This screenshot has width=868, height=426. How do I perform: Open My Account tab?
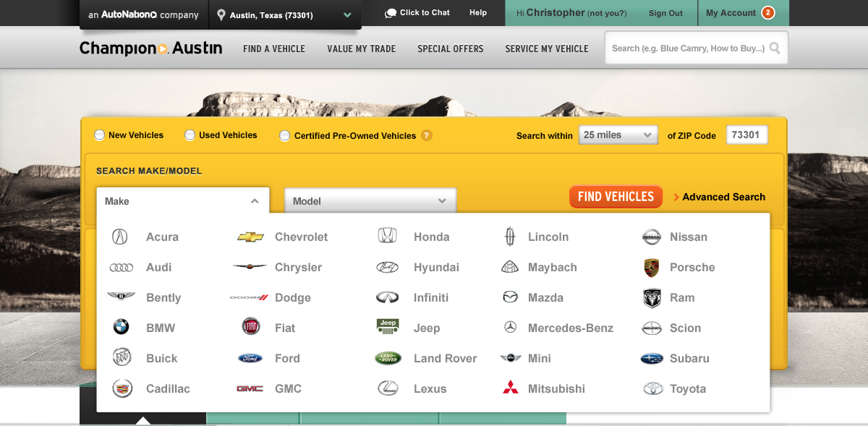744,13
